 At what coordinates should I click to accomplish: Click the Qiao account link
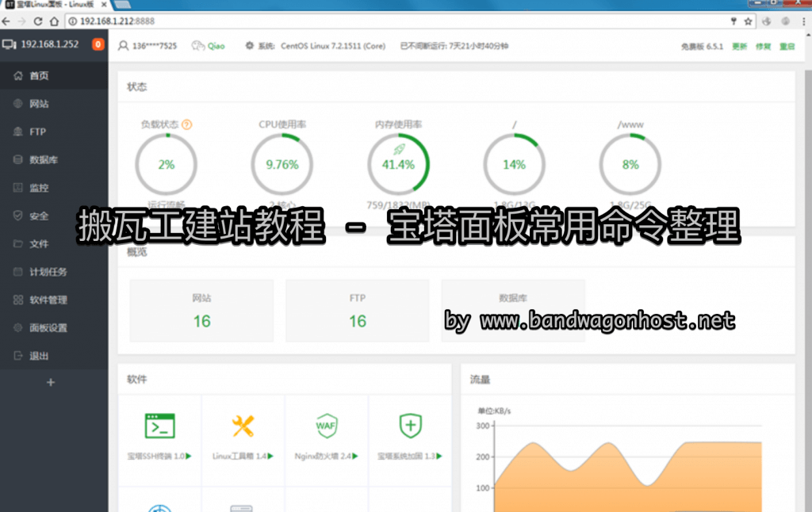(x=216, y=46)
